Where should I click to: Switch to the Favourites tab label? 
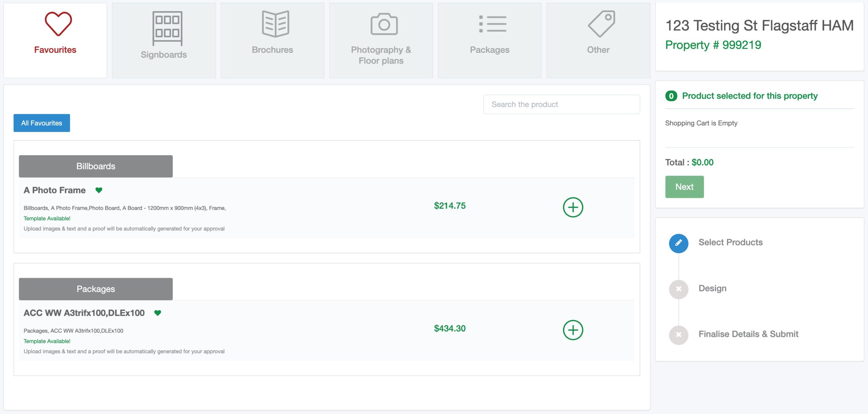coord(55,50)
